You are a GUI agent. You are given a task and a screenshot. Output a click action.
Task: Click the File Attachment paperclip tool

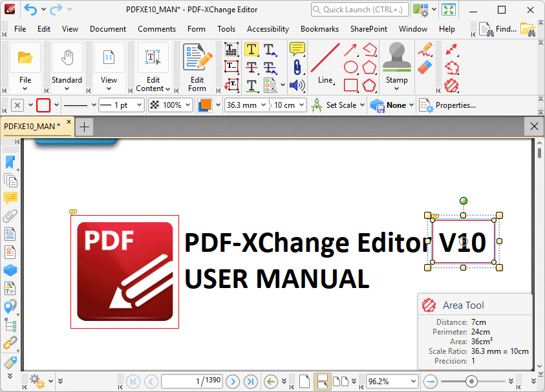click(297, 67)
